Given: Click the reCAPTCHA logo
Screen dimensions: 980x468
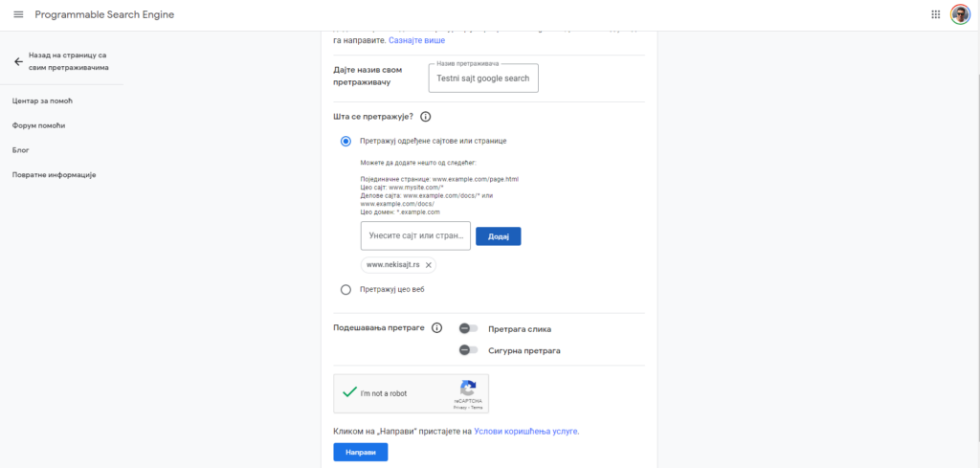Looking at the screenshot, I should [468, 388].
